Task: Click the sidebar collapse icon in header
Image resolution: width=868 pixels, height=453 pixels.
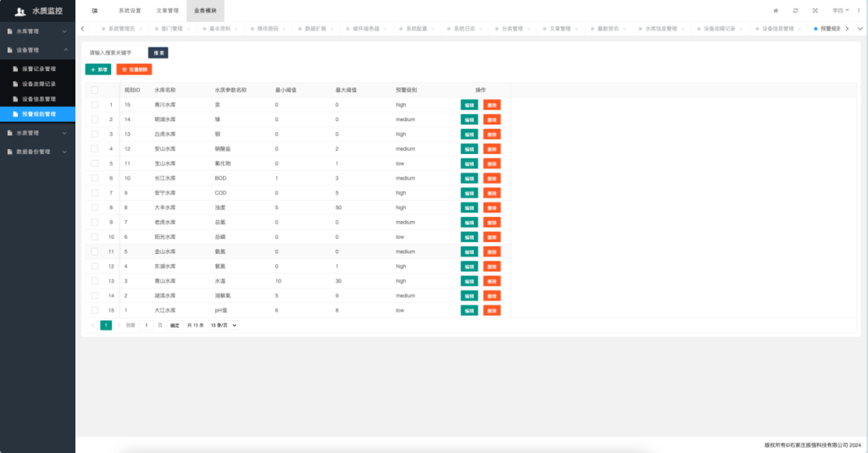Action: pos(94,11)
